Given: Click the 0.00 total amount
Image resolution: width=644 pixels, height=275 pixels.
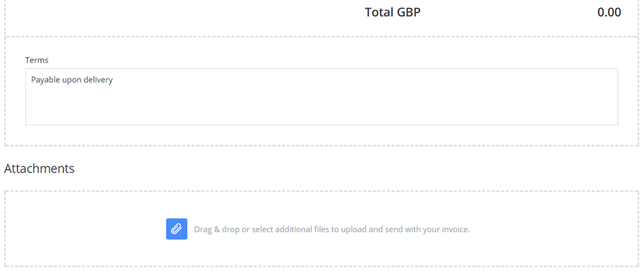Looking at the screenshot, I should pyautogui.click(x=609, y=12).
